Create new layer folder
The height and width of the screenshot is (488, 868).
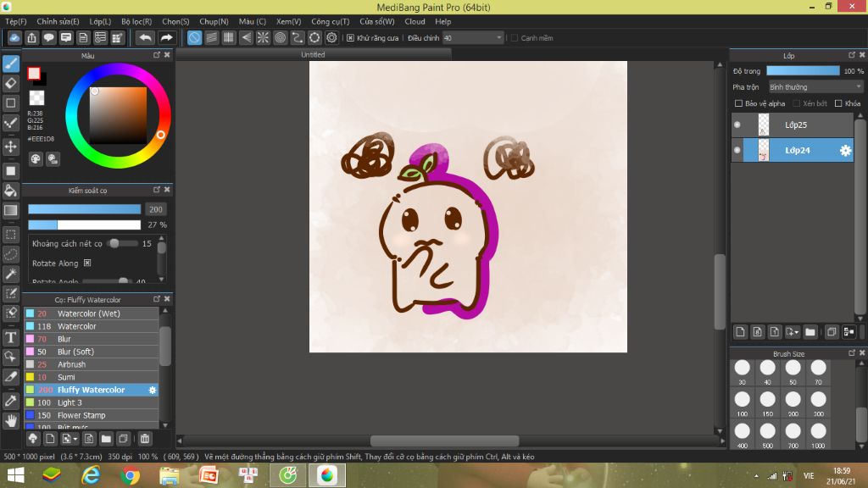(810, 332)
